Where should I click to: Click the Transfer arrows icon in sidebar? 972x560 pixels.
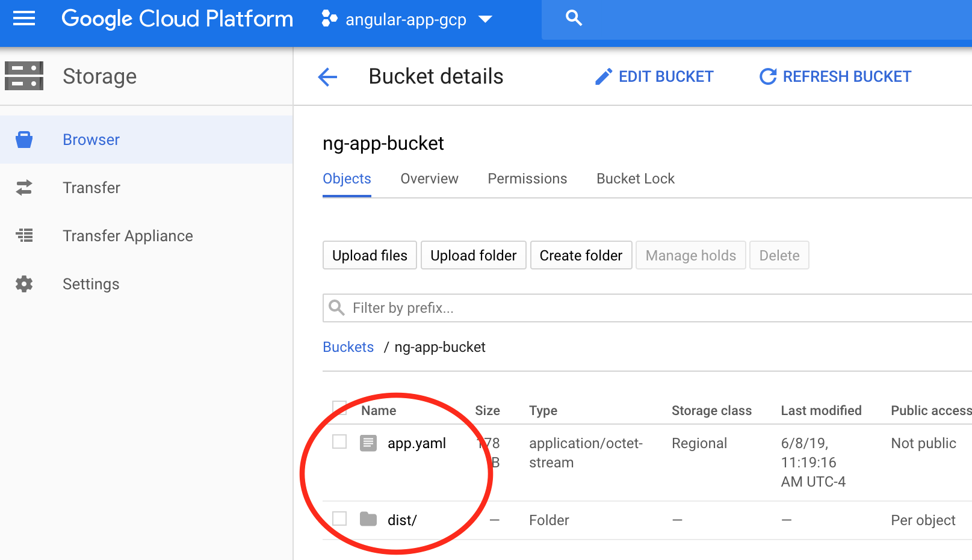[x=24, y=188]
